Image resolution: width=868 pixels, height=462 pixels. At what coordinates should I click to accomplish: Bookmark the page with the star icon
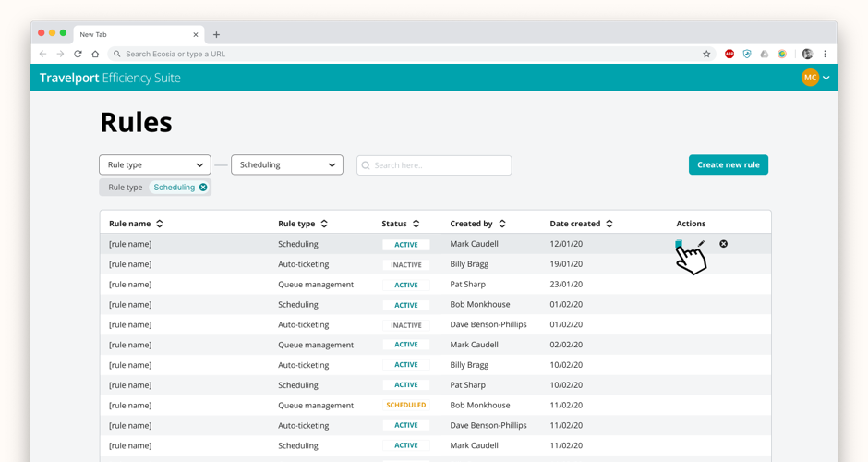click(706, 55)
